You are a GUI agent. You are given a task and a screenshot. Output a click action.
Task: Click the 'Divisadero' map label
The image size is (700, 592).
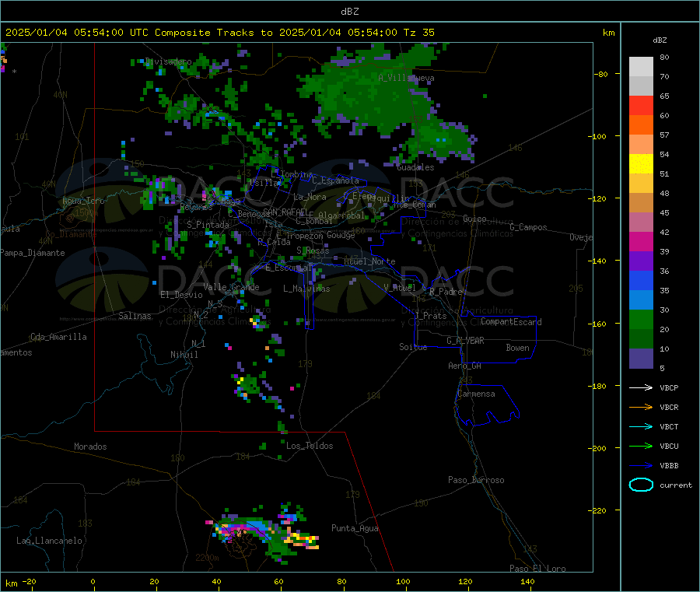(x=168, y=61)
